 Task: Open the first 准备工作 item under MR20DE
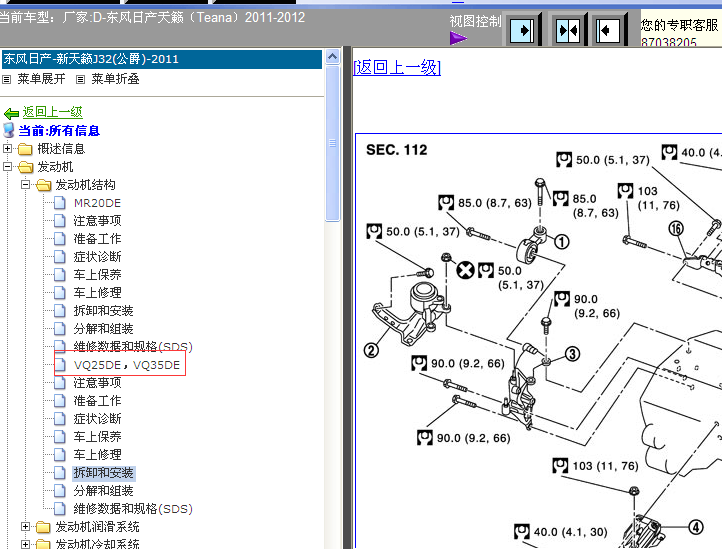(97, 239)
